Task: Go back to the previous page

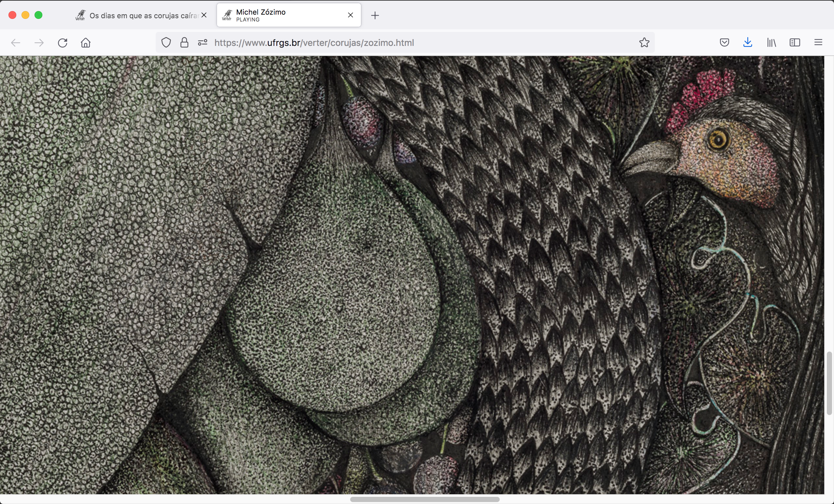Action: (16, 43)
